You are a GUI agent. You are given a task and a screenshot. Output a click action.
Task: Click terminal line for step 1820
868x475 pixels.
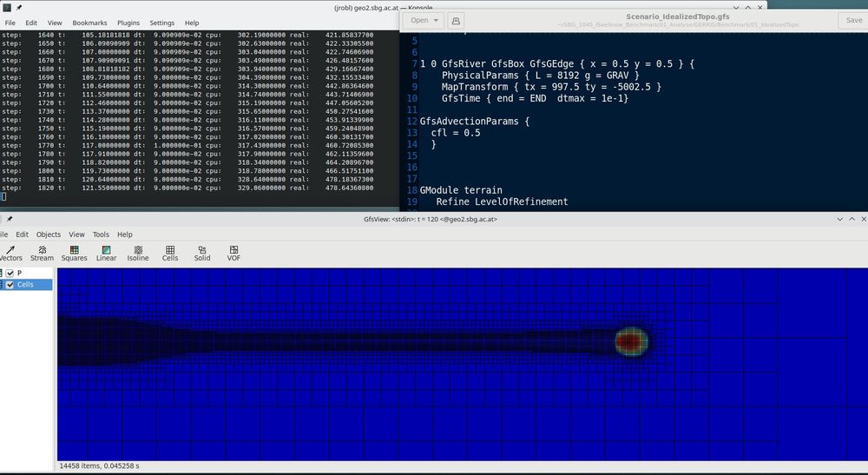(187, 188)
